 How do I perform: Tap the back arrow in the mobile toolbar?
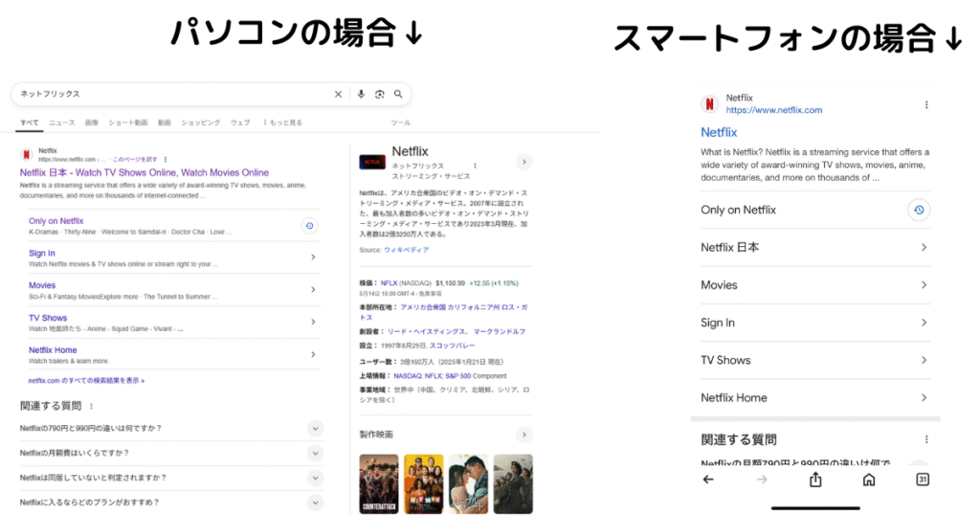point(708,480)
